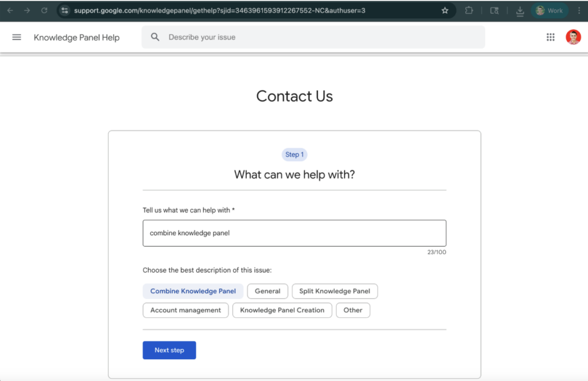588x381 pixels.
Task: Click the magnifier icon in help search
Action: click(x=155, y=37)
